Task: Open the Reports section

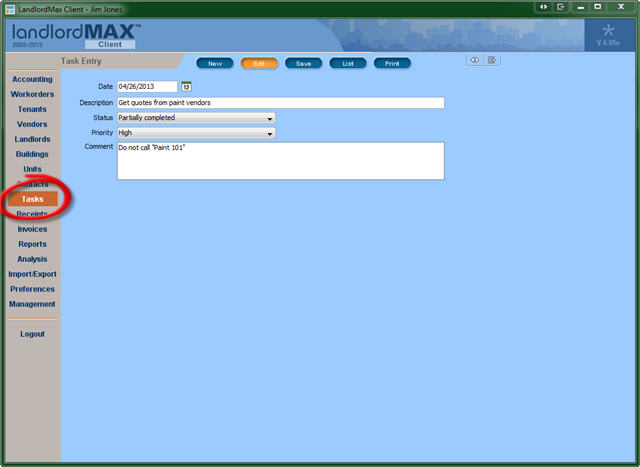Action: [32, 244]
